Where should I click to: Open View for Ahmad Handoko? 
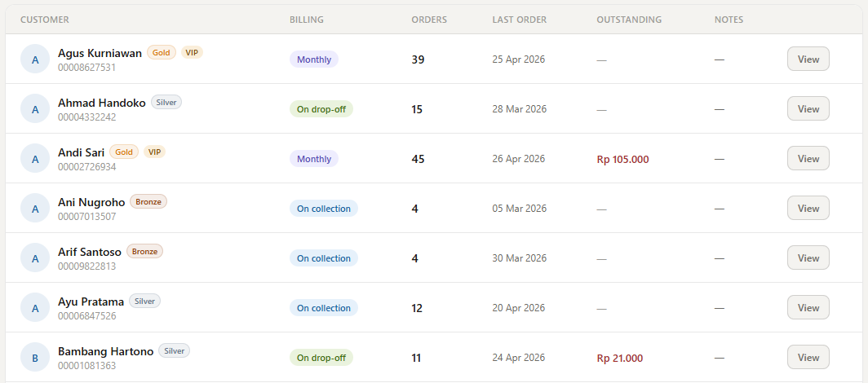pos(808,109)
